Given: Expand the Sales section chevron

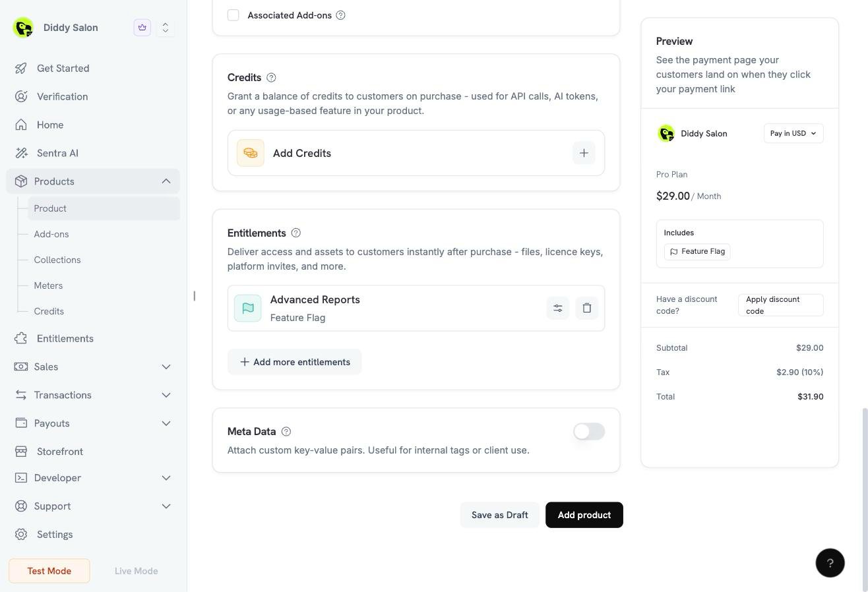Looking at the screenshot, I should pyautogui.click(x=166, y=367).
